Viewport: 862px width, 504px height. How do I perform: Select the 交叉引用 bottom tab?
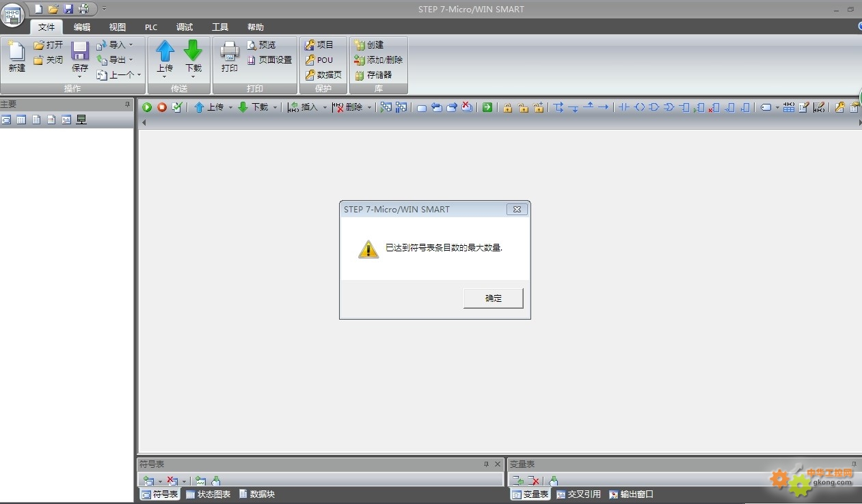[x=578, y=494]
